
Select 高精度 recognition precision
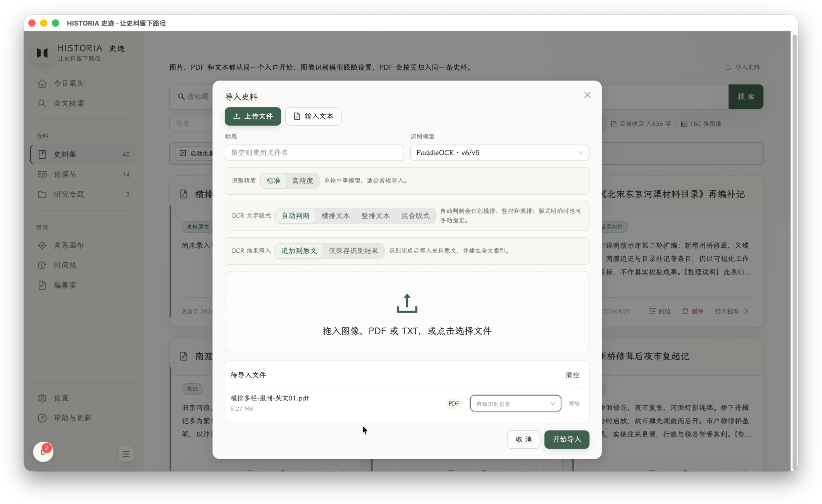pos(303,181)
